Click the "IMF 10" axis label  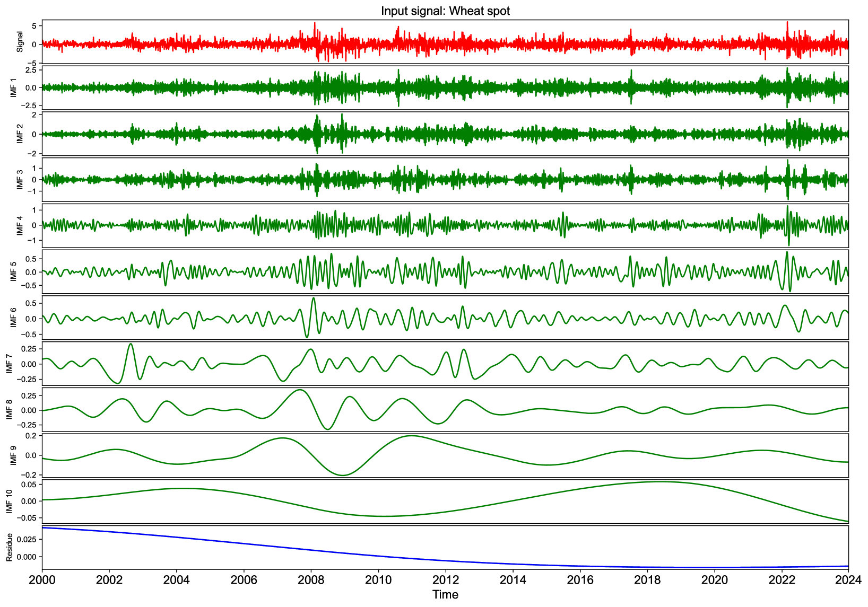tap(10, 502)
